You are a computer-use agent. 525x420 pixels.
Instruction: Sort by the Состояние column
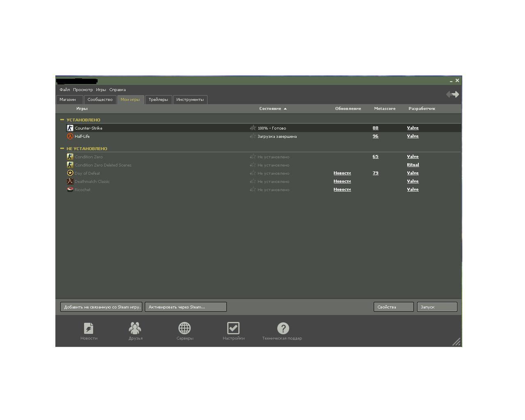coord(273,109)
